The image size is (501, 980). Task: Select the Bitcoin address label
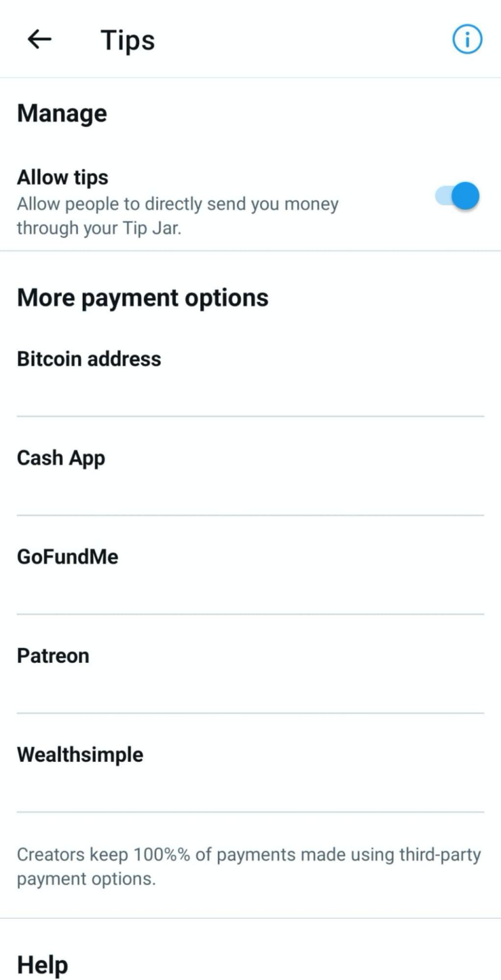(89, 359)
